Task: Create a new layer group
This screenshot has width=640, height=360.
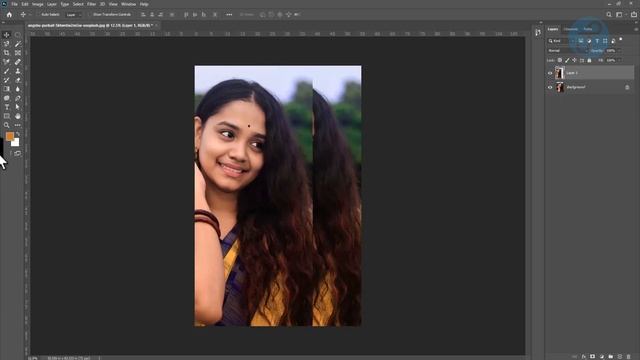Action: point(611,356)
